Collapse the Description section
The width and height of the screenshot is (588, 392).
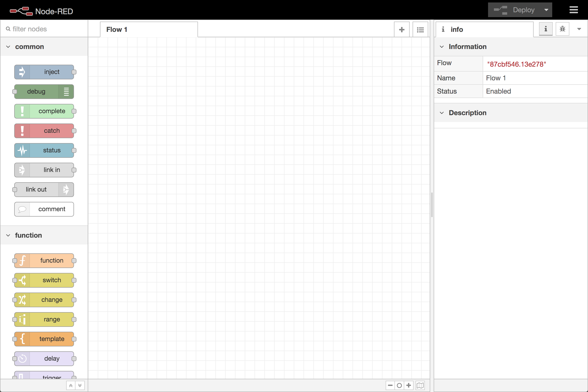tap(511, 113)
